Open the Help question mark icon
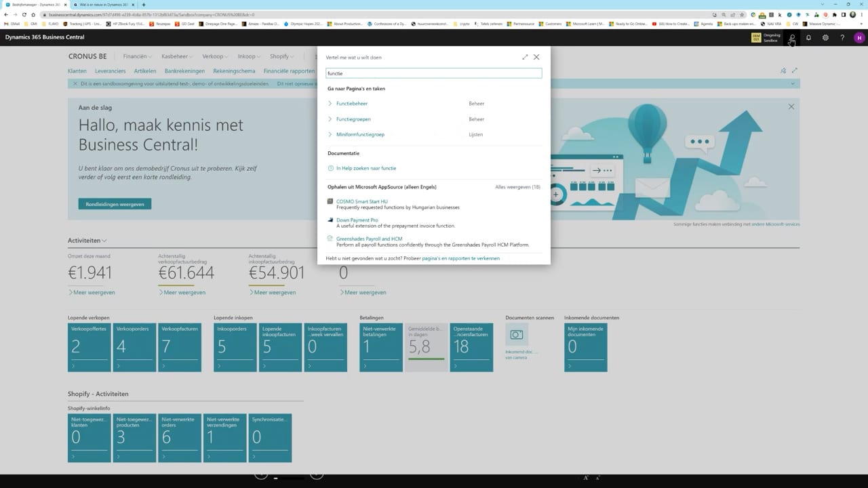Image resolution: width=868 pixels, height=488 pixels. point(842,37)
